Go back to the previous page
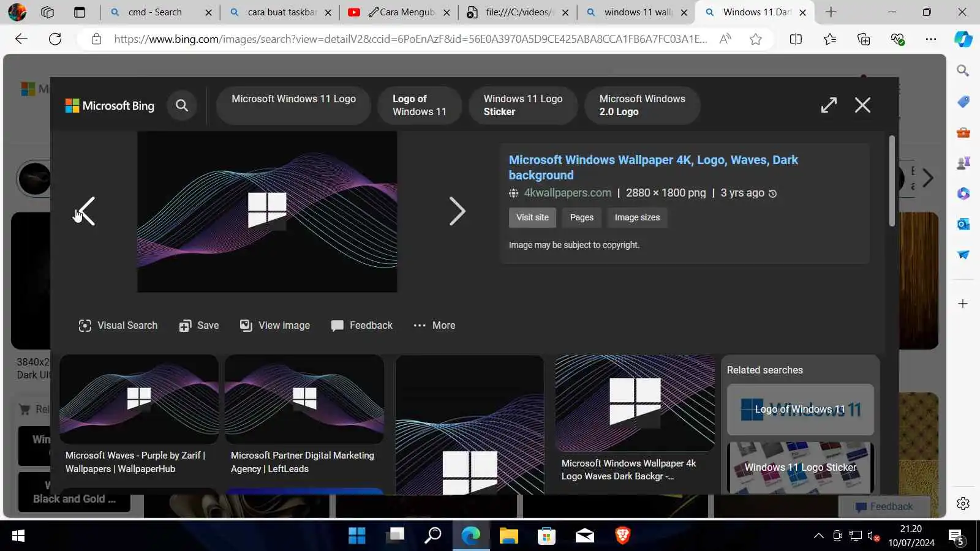This screenshot has height=551, width=980. (x=21, y=39)
